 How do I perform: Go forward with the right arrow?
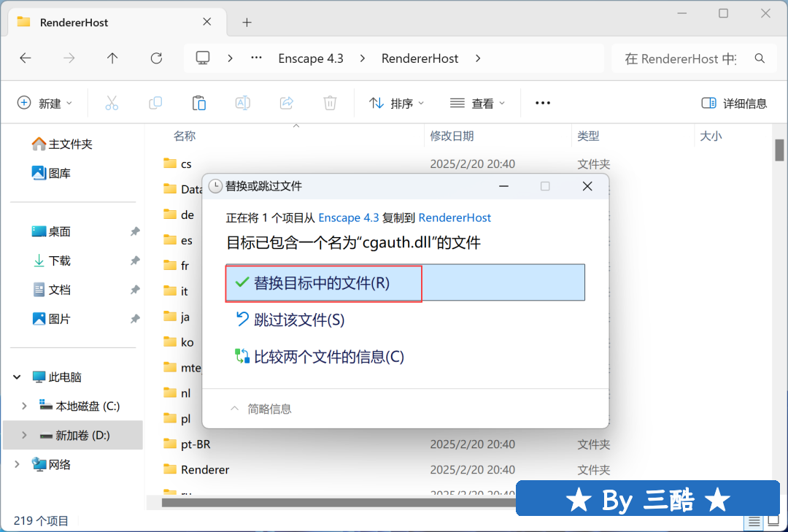[x=69, y=58]
